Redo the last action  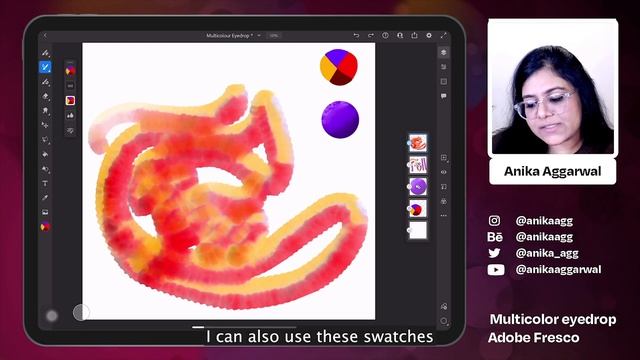tap(371, 36)
